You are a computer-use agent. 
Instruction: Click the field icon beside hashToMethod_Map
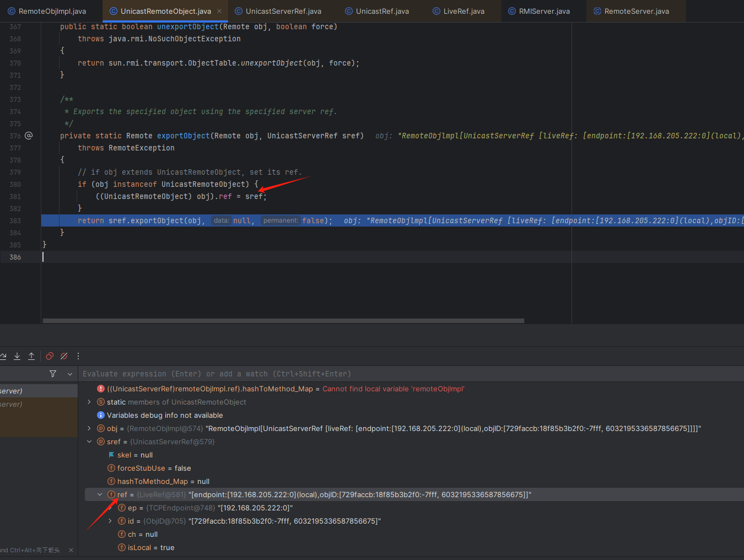[x=111, y=481]
